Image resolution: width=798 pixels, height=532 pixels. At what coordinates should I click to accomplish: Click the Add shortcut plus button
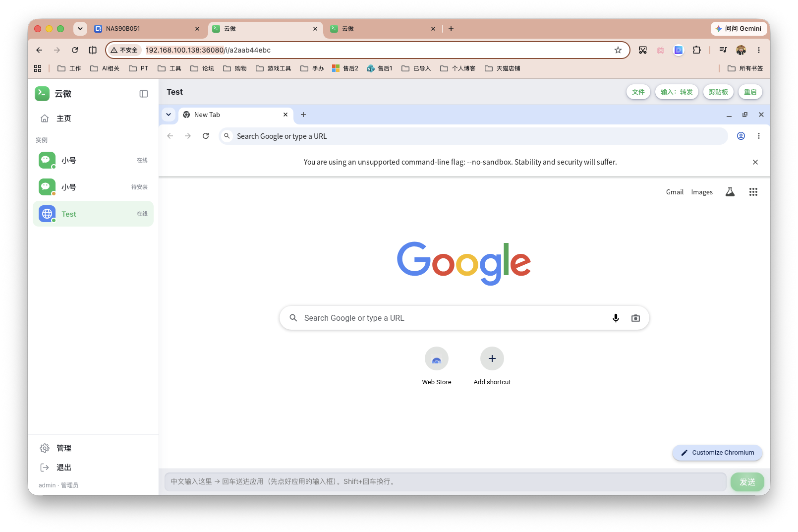pos(492,358)
